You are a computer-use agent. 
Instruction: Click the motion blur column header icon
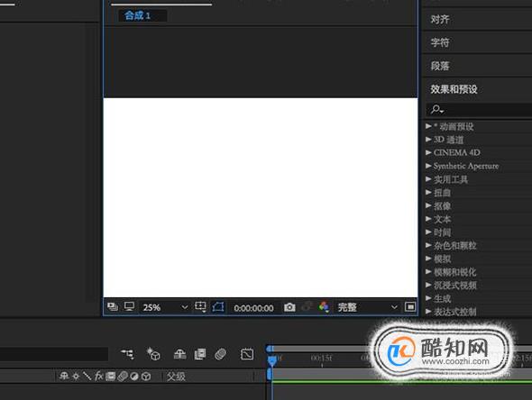[123, 377]
